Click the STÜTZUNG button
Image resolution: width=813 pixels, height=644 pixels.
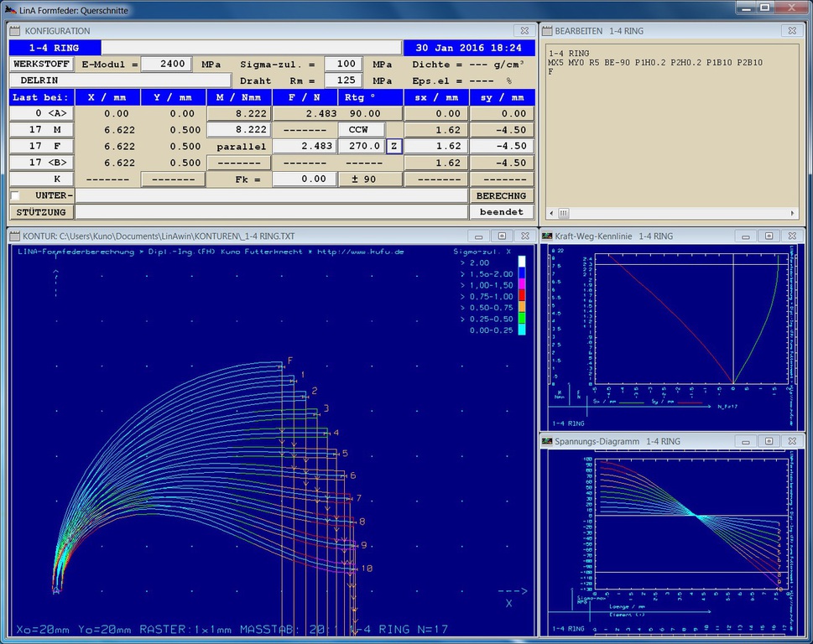[41, 212]
